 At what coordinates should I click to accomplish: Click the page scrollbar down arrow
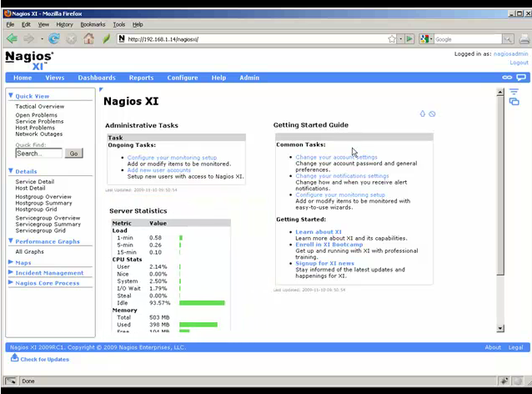500,328
